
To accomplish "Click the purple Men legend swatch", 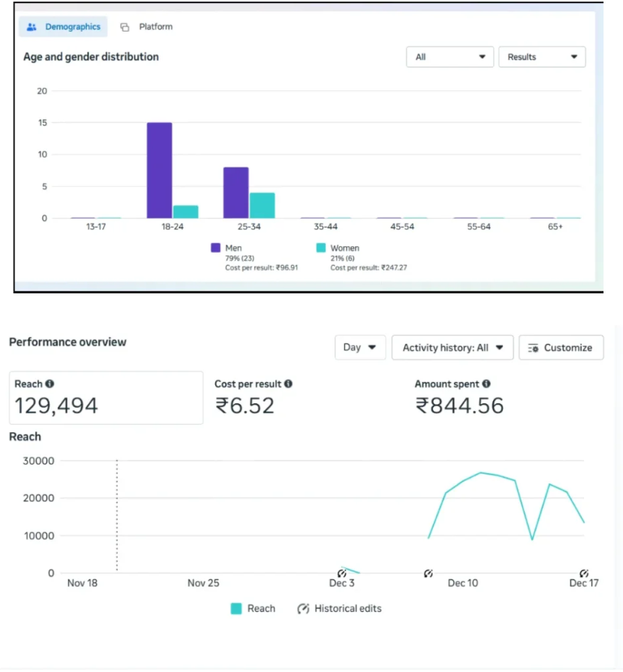I will 215,248.
